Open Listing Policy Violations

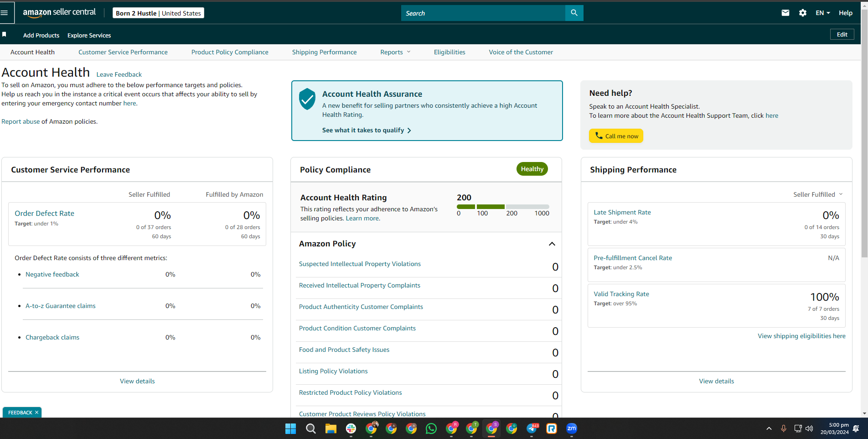(x=333, y=371)
